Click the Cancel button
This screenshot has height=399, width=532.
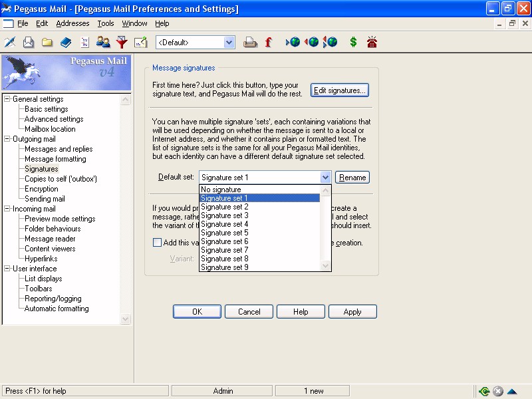(249, 311)
